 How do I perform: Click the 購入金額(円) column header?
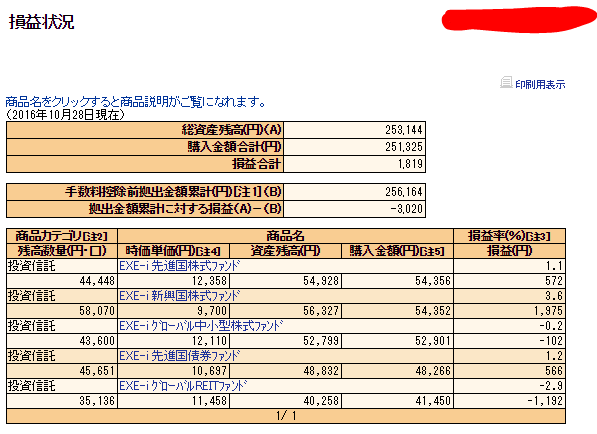point(397,251)
